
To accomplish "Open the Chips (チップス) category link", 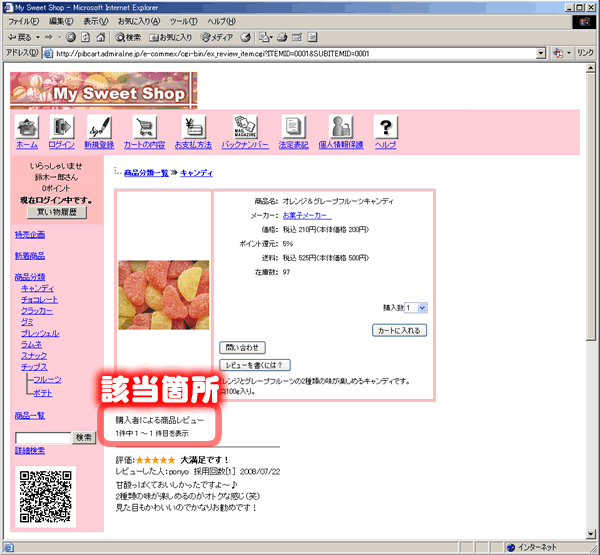I will [34, 367].
